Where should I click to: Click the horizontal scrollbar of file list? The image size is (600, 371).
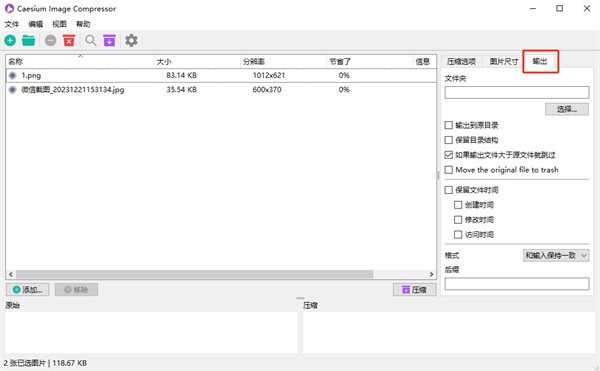point(194,274)
